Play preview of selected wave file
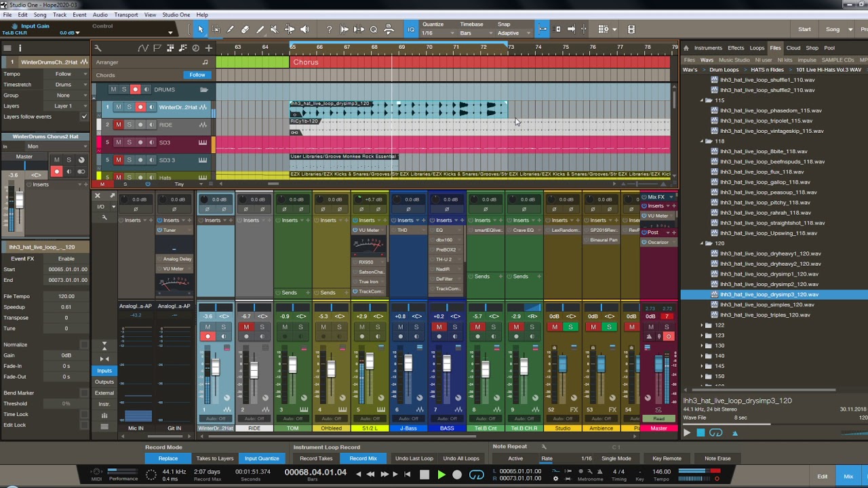Image resolution: width=868 pixels, height=488 pixels. tap(687, 432)
